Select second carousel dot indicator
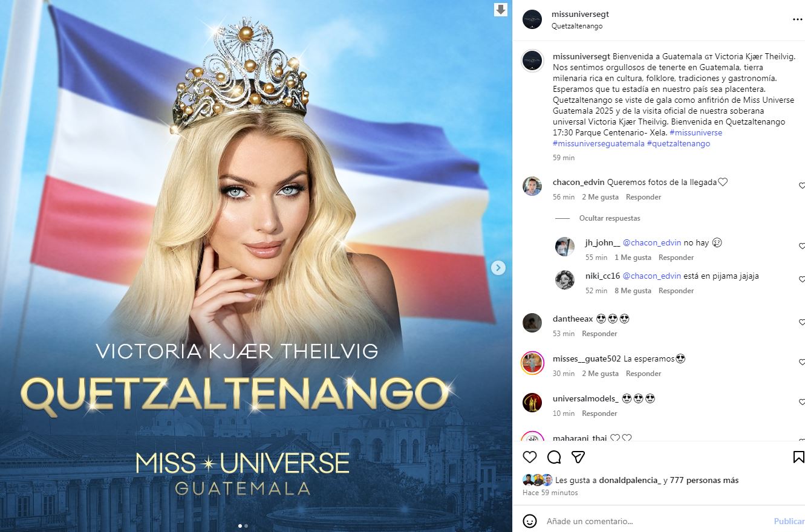 coord(246,526)
